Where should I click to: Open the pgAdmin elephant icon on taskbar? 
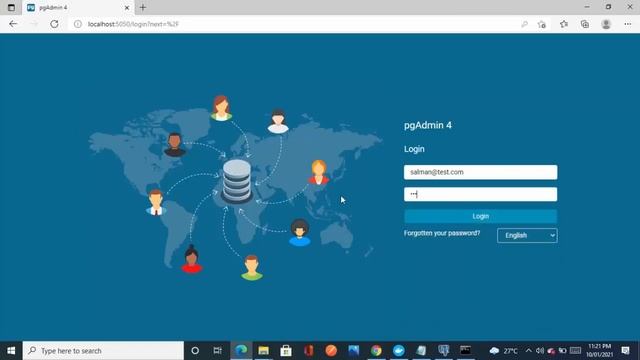(x=444, y=351)
